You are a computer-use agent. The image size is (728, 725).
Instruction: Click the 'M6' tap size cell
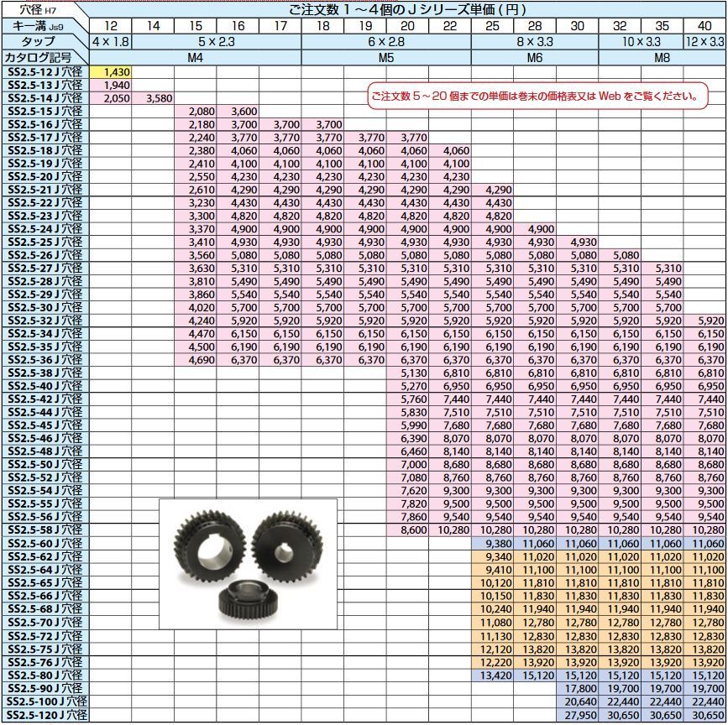pos(535,58)
